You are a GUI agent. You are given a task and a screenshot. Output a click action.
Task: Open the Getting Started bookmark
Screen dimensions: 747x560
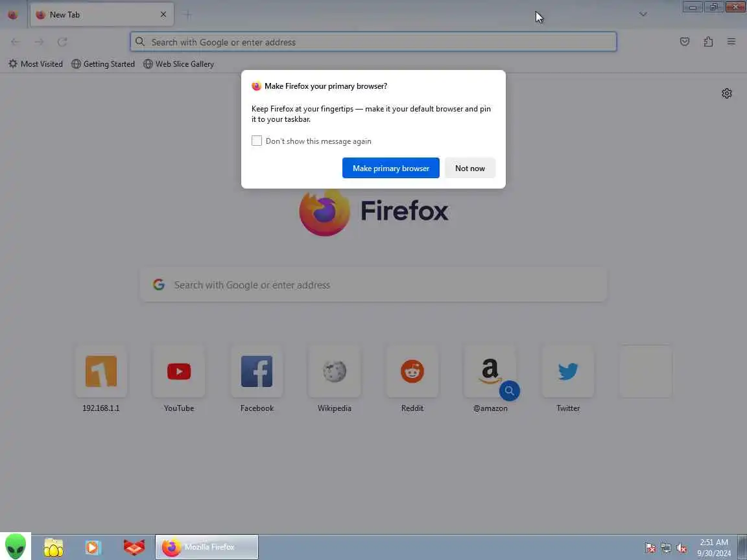[103, 64]
